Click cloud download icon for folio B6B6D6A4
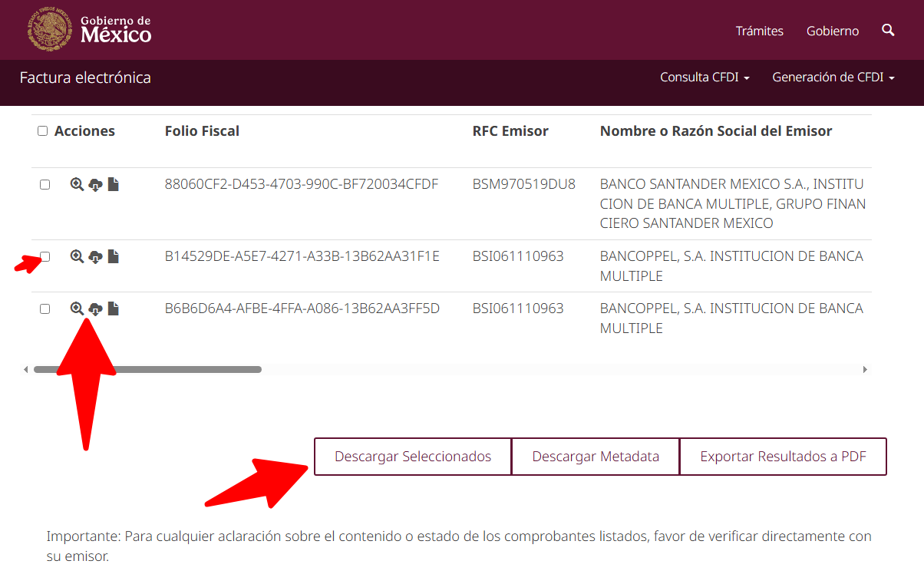Screen dimensions: 924x574 [95, 309]
